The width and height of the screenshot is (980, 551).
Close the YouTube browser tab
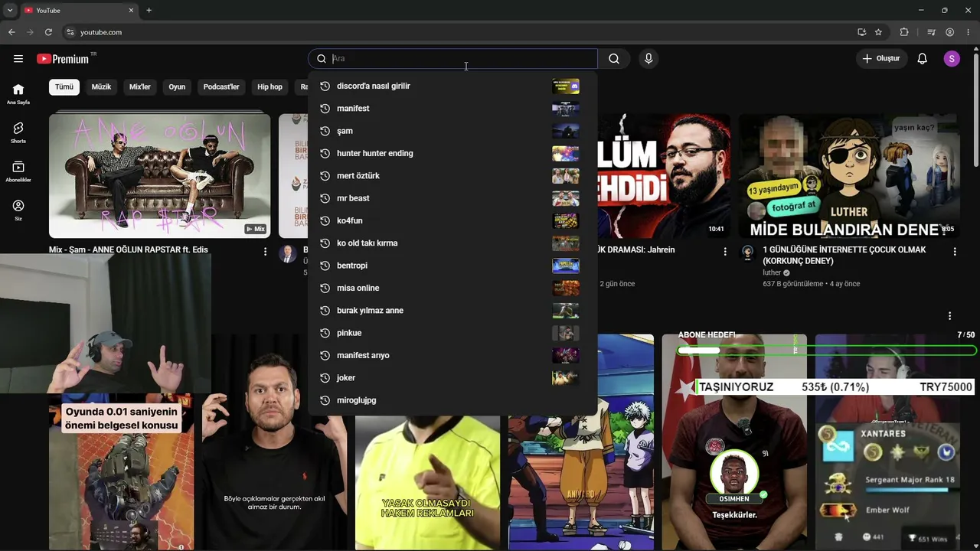point(131,11)
